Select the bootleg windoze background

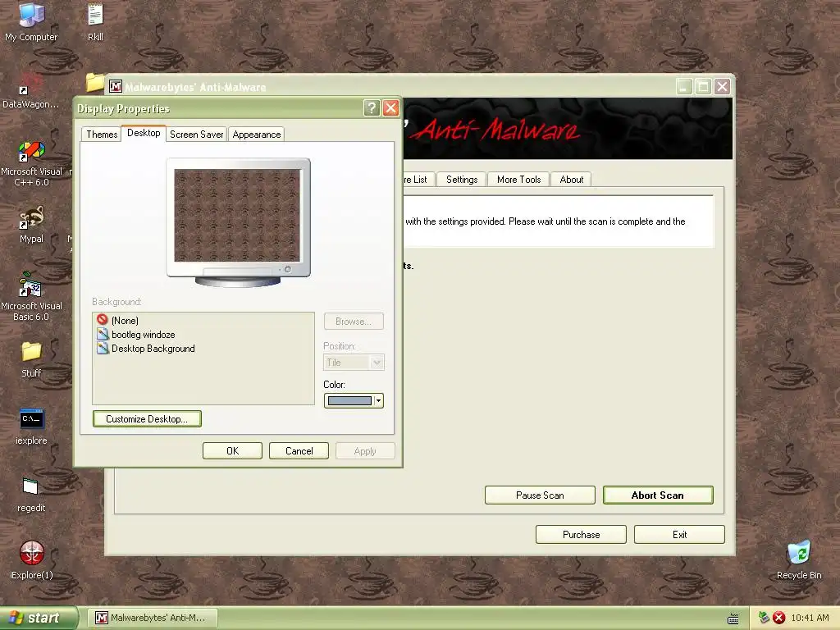point(136,335)
